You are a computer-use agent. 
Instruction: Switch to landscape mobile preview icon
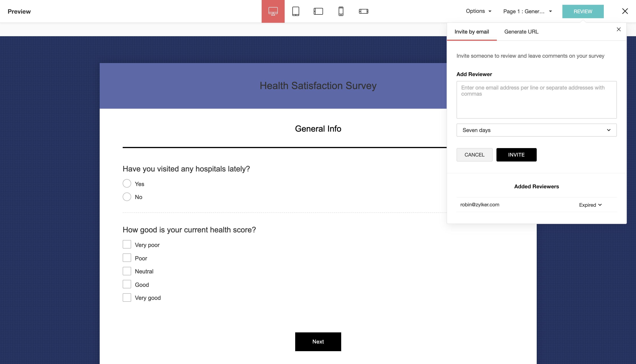point(363,11)
